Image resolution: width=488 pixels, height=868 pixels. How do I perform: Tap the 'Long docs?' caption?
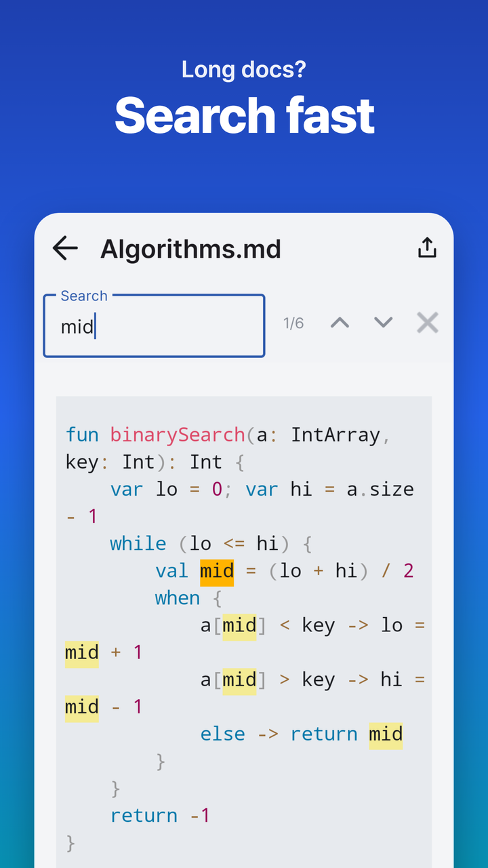click(x=244, y=69)
